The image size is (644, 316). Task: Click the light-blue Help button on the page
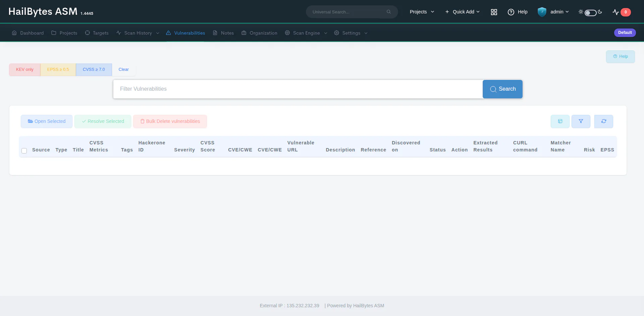coord(621,56)
